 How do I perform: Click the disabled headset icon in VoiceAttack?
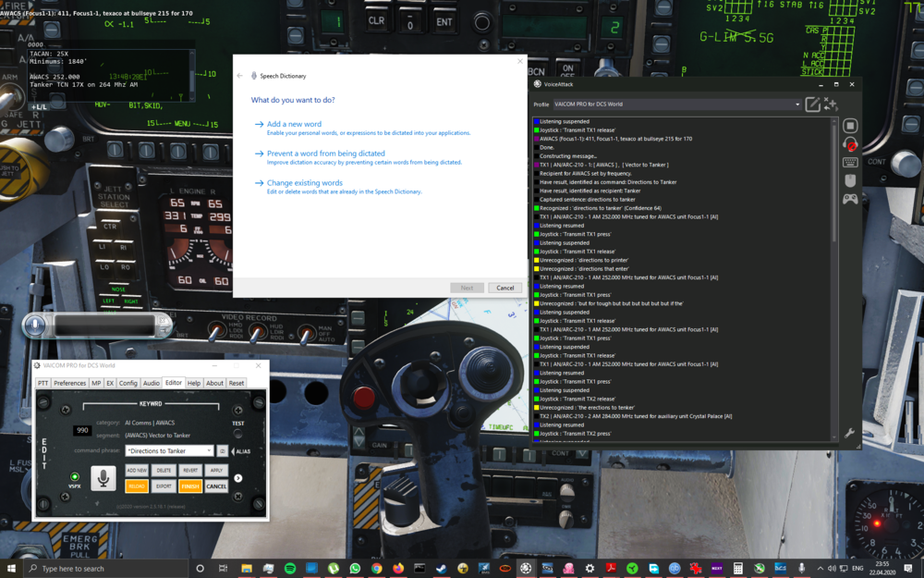pos(848,141)
